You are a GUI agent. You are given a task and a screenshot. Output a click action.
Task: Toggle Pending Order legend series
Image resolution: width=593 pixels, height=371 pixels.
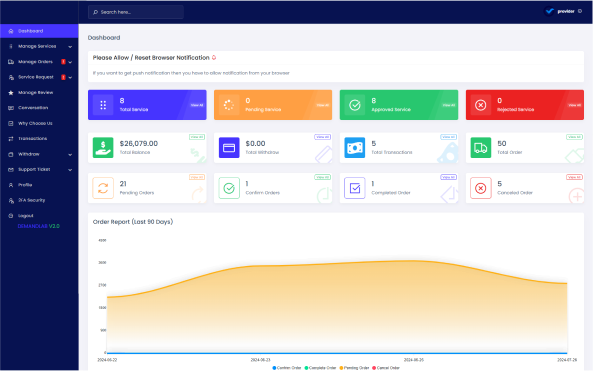tap(354, 368)
